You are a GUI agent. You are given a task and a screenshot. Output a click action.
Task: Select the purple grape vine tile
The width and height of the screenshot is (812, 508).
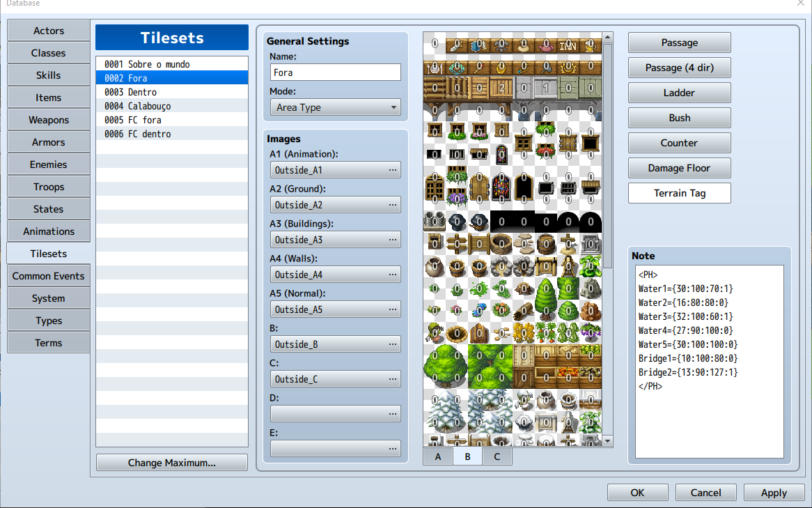(591, 333)
